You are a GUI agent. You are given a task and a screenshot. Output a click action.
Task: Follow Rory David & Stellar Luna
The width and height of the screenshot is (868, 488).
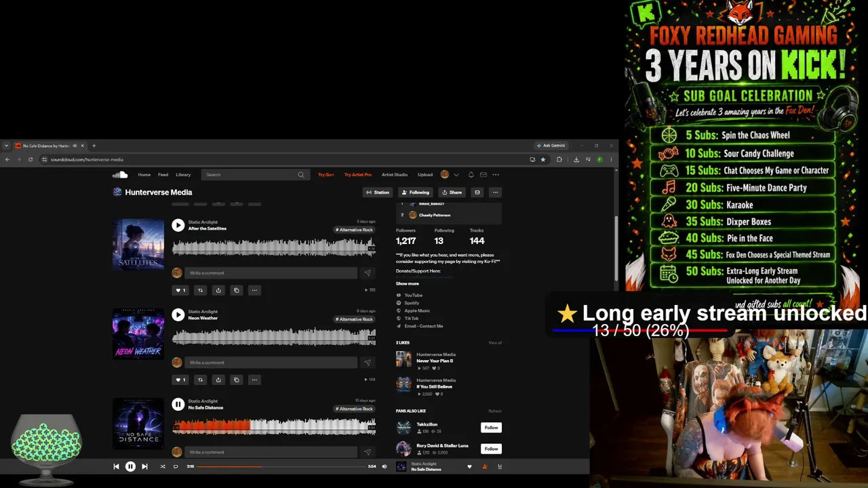coord(491,449)
